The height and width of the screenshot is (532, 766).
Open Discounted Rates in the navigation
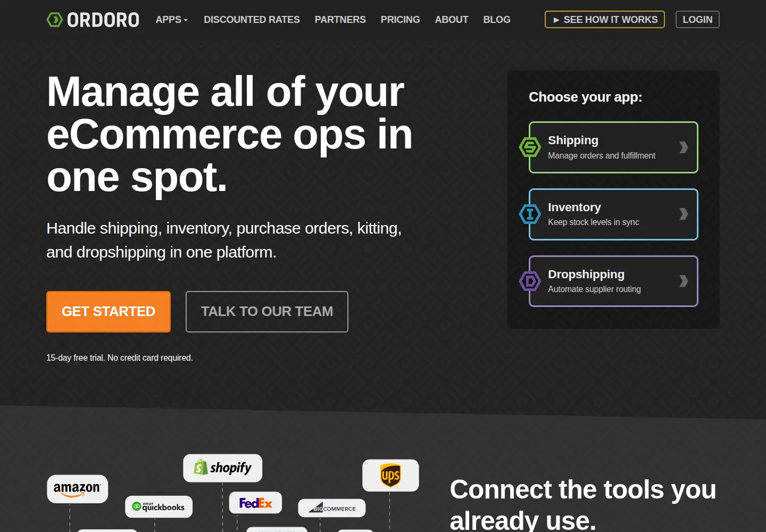252,20
